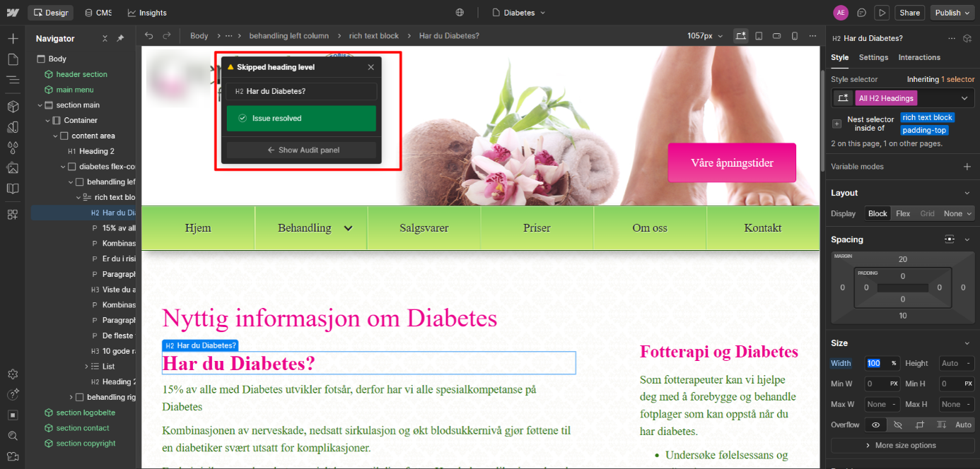This screenshot has width=980, height=469.
Task: Select base desktop breakpoint
Action: [740, 35]
